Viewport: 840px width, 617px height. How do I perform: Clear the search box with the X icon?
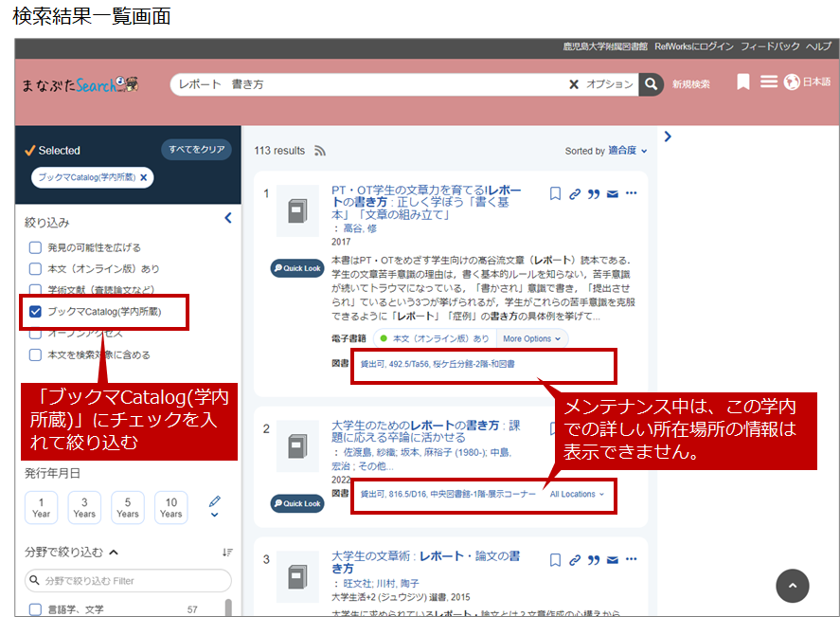coord(574,84)
